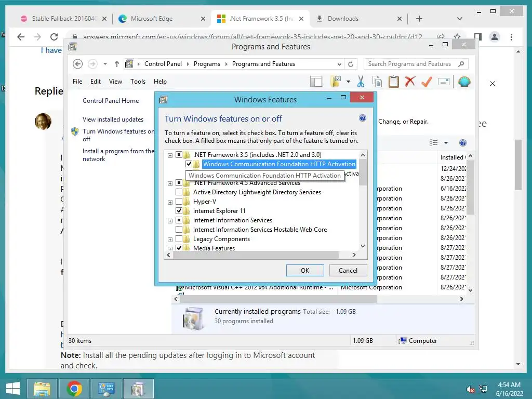This screenshot has height=399, width=532.
Task: Expand the Legacy Components node
Action: coord(170,240)
